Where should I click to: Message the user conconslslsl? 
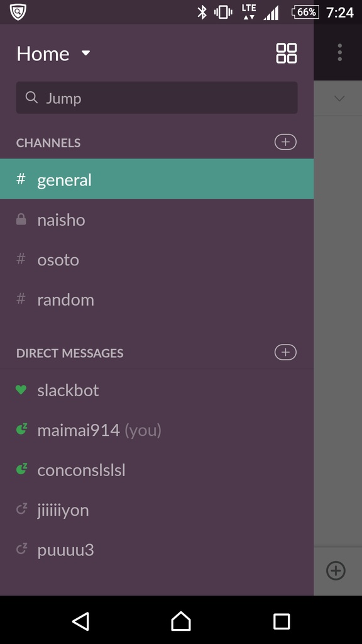pyautogui.click(x=156, y=470)
